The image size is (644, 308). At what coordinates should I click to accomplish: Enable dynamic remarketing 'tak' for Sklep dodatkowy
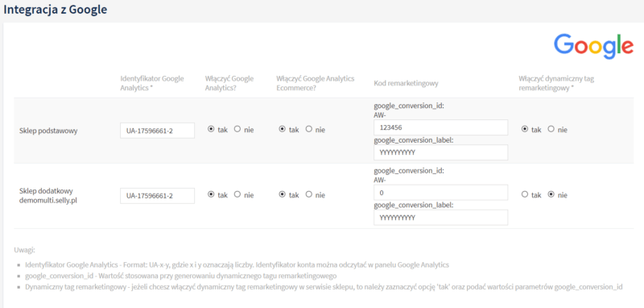(x=525, y=194)
